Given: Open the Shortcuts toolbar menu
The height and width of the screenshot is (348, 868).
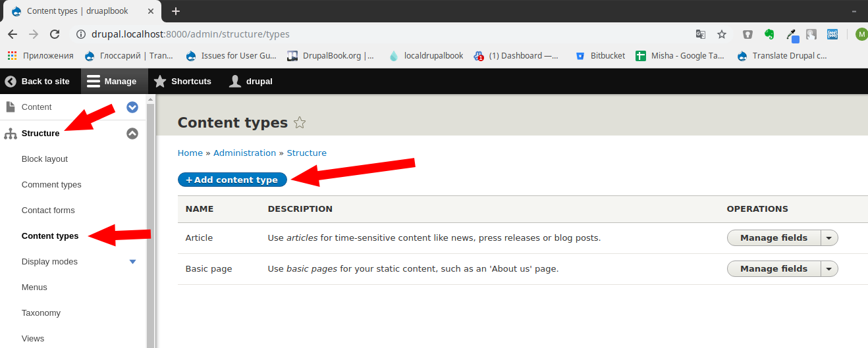Looking at the screenshot, I should point(182,81).
